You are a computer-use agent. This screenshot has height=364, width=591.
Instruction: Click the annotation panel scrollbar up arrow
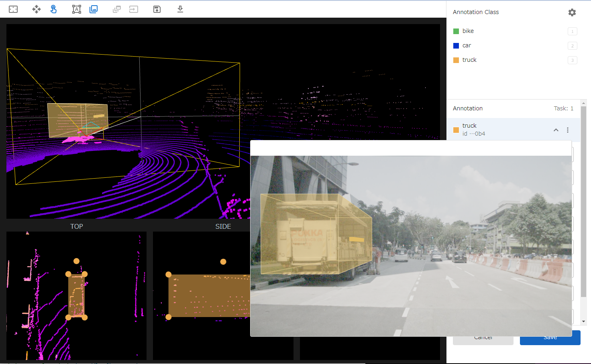pos(583,103)
